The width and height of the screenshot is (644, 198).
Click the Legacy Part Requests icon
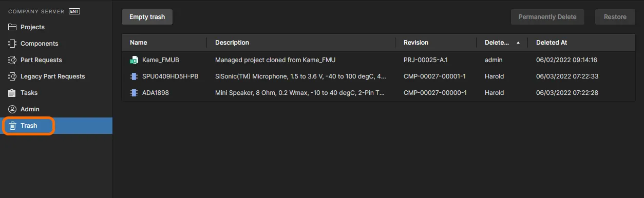tap(12, 76)
